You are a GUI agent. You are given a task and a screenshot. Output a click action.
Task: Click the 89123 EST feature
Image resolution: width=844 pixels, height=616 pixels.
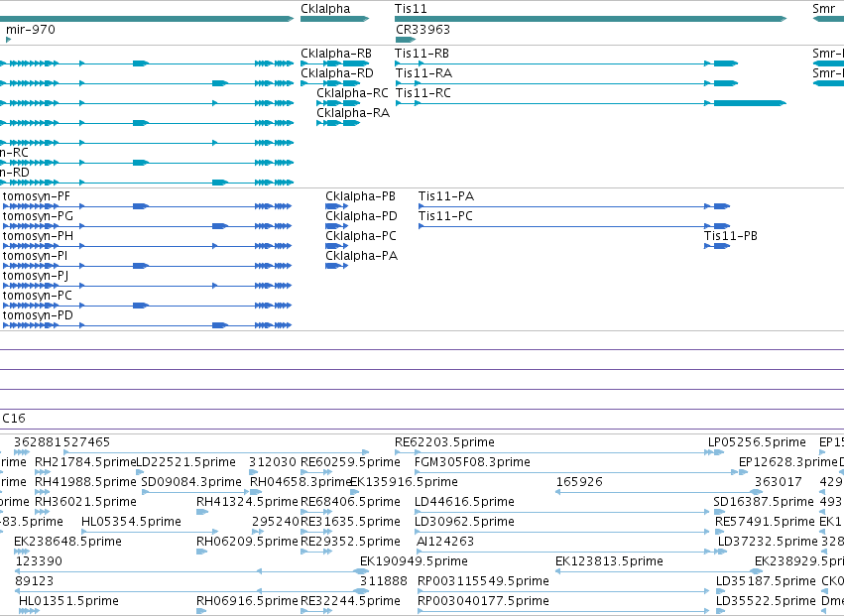click(x=192, y=591)
